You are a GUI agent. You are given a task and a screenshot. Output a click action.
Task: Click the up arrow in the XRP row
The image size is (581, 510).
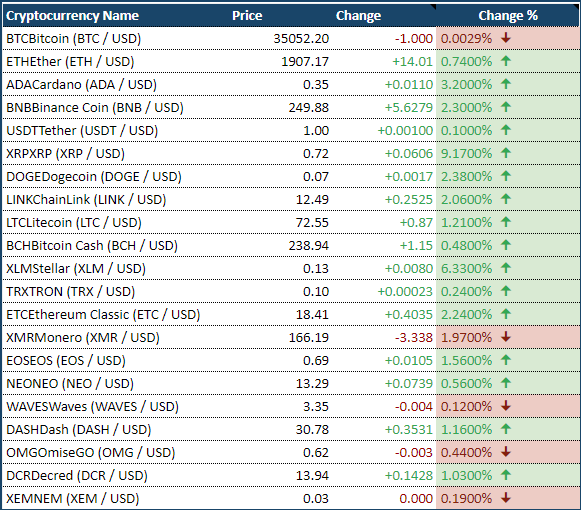pyautogui.click(x=506, y=153)
